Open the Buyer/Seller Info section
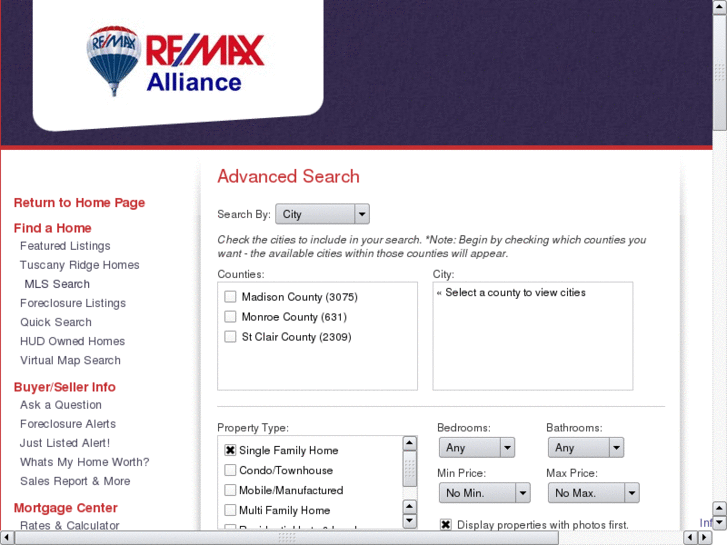Image resolution: width=727 pixels, height=545 pixels. coord(64,387)
